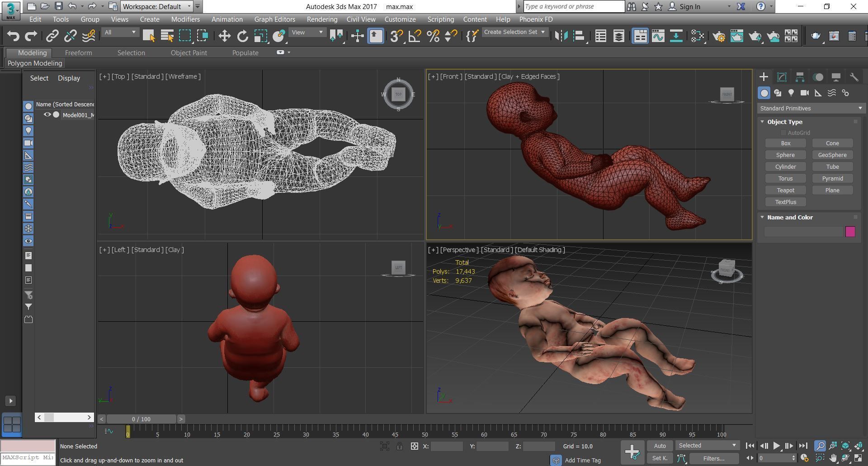Image resolution: width=868 pixels, height=466 pixels.
Task: Select Space Warps category in Create panel
Action: (x=832, y=93)
